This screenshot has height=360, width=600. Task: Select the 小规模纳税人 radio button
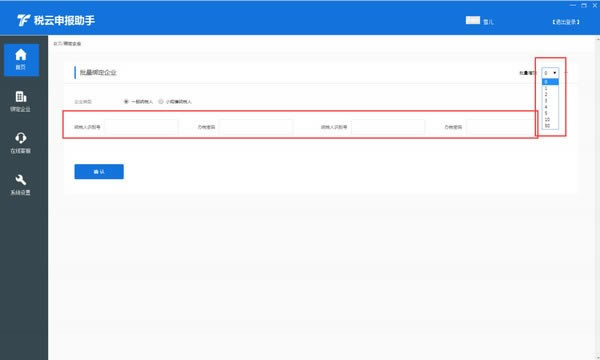(161, 102)
